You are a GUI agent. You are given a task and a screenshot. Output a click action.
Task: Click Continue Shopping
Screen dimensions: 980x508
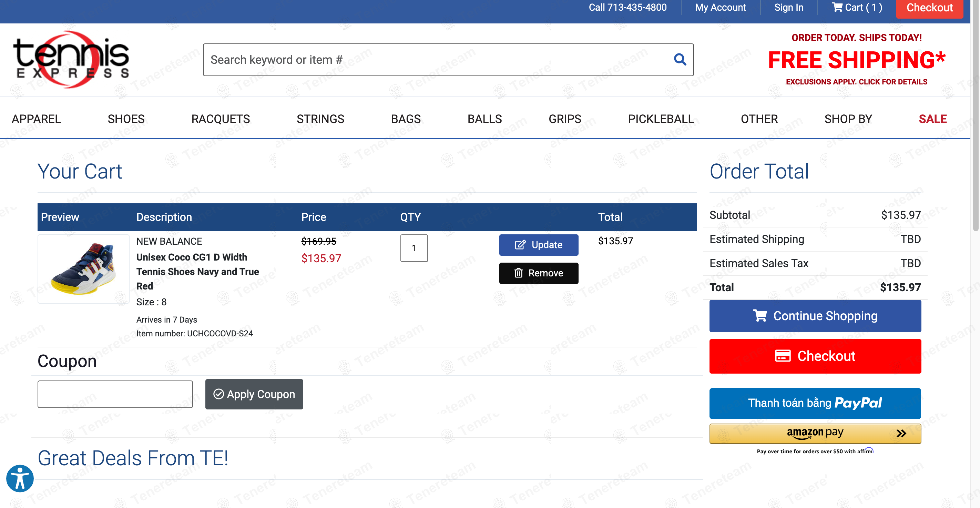(x=815, y=316)
